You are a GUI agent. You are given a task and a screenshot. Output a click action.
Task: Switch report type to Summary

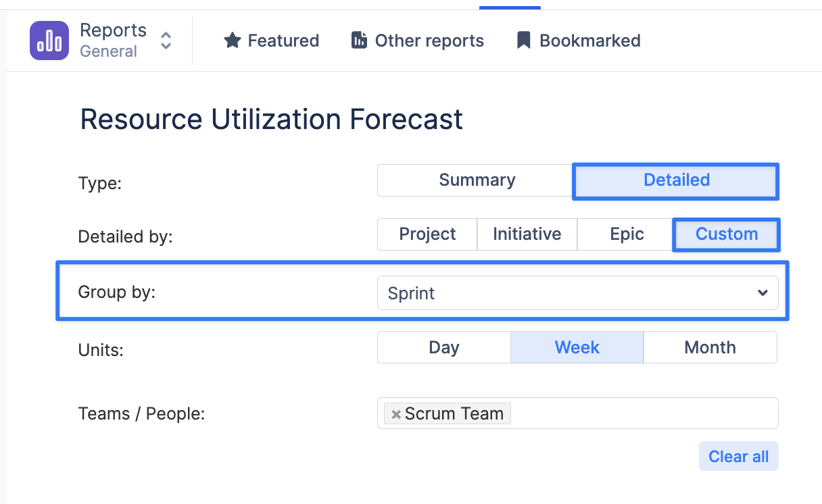(477, 180)
